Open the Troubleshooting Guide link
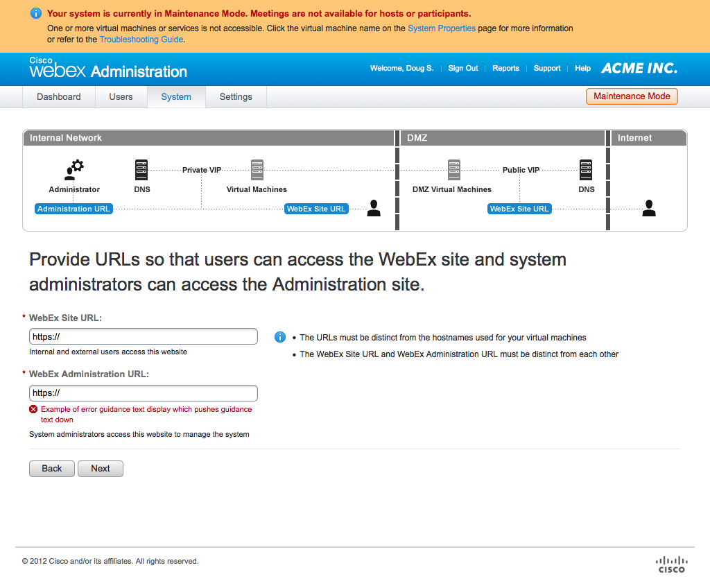Image resolution: width=710 pixels, height=588 pixels. [x=141, y=40]
